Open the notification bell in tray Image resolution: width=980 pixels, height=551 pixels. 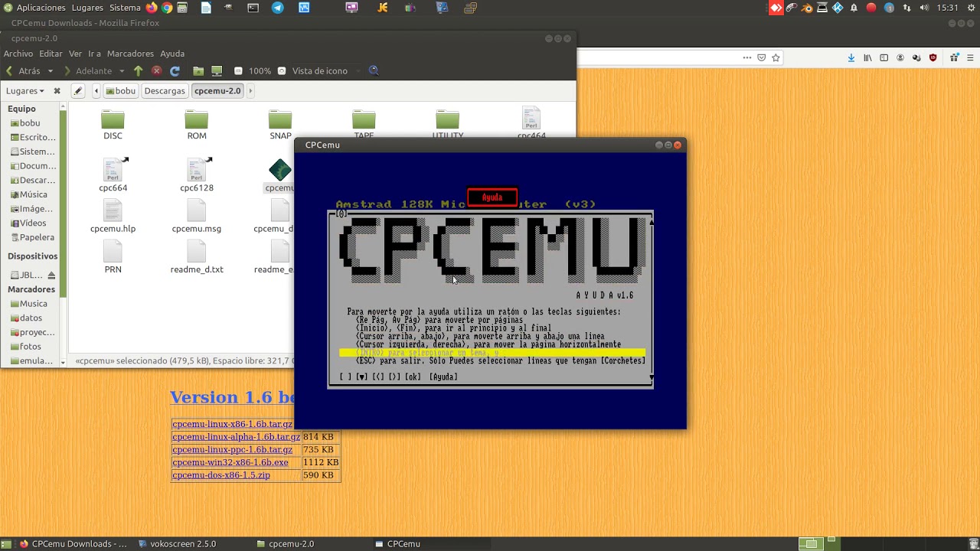click(854, 8)
